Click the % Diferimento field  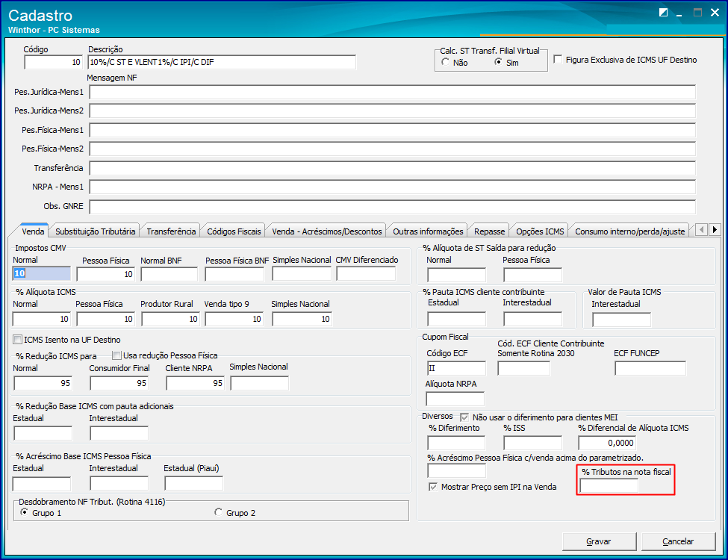pos(456,443)
